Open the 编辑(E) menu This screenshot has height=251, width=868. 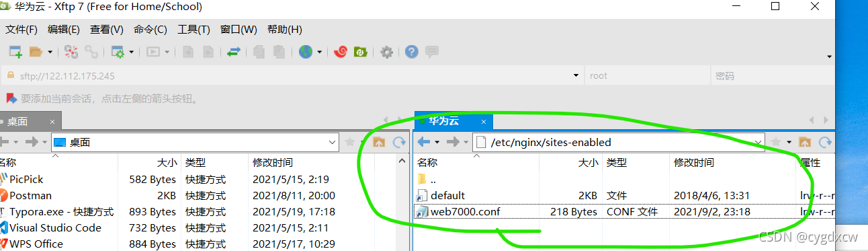pos(64,30)
